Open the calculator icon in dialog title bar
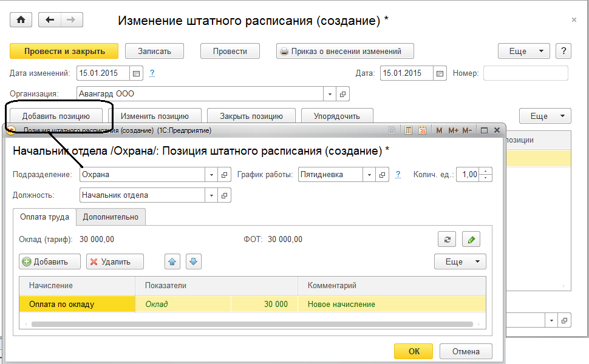589x364 pixels. (408, 130)
